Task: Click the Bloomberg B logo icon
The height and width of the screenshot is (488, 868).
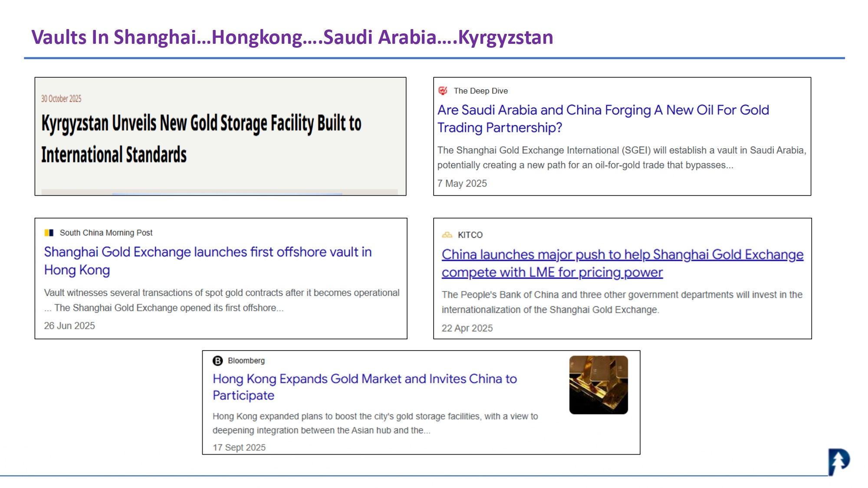Action: (217, 361)
